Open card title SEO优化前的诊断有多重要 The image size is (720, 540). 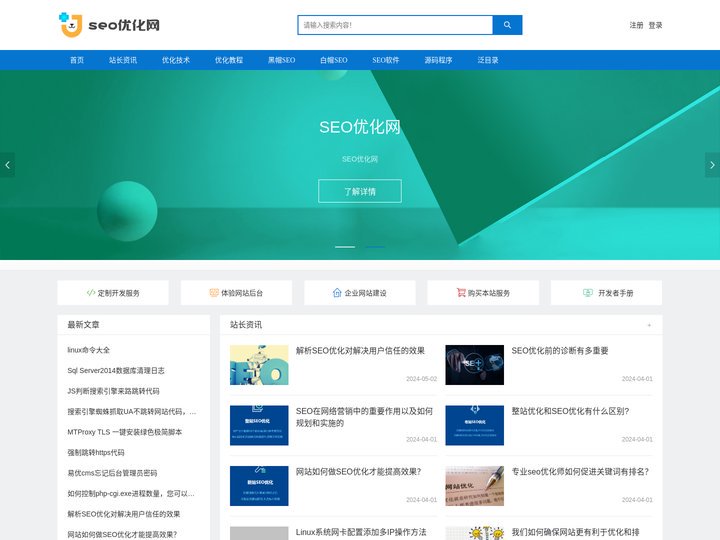pyautogui.click(x=560, y=351)
